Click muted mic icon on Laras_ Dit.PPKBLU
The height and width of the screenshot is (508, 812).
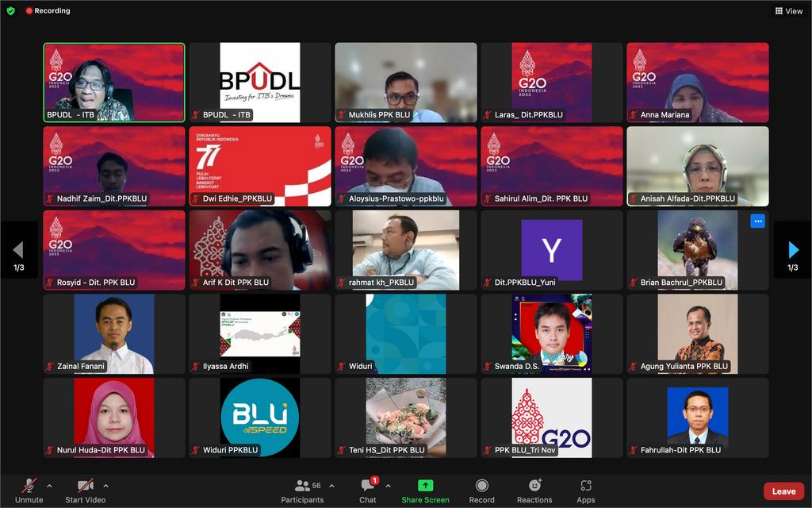(488, 115)
